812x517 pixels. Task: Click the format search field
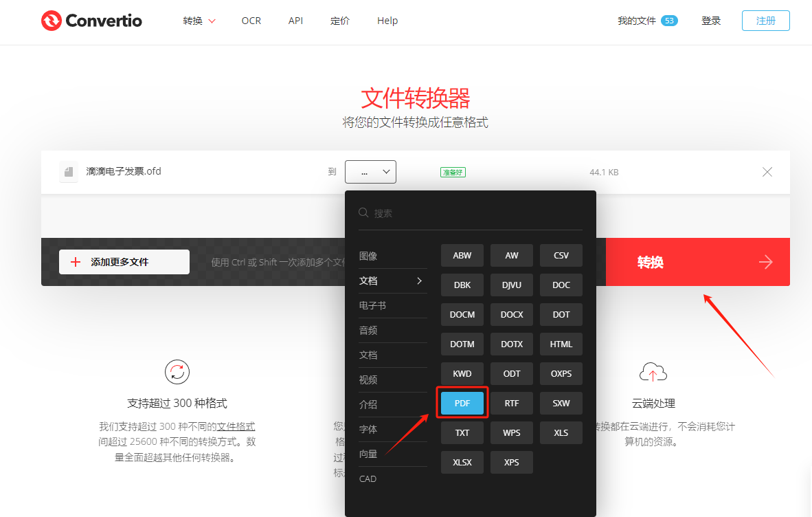pos(470,213)
